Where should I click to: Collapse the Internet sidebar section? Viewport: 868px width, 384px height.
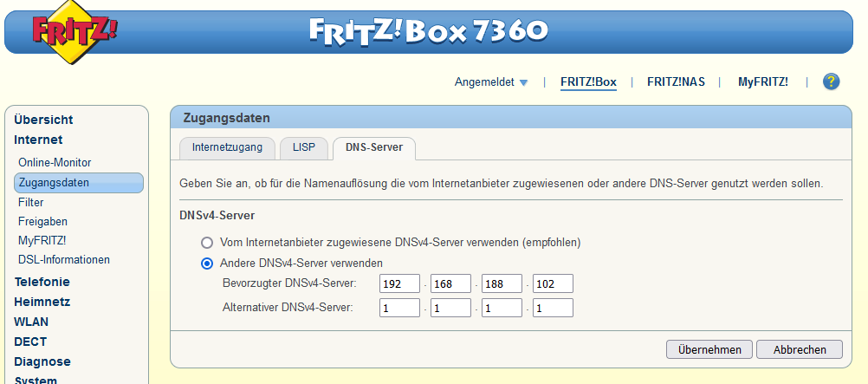(38, 140)
